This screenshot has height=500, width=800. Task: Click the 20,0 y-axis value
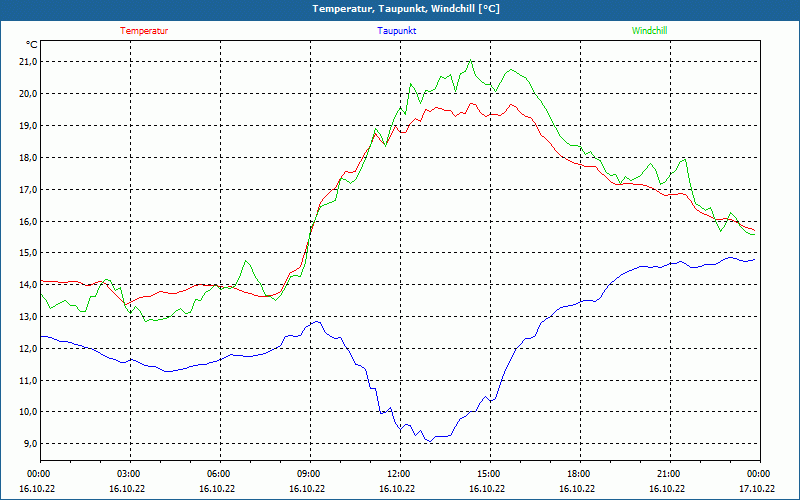28,93
